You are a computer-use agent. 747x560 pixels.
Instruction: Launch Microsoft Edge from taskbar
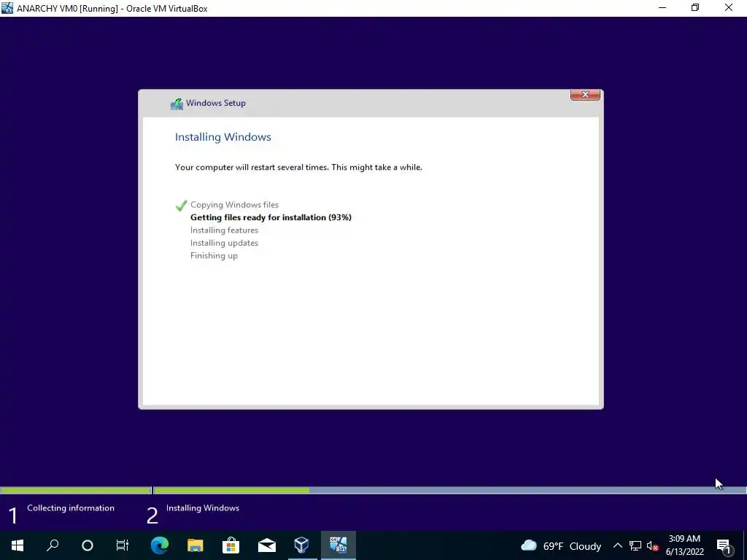(x=160, y=545)
